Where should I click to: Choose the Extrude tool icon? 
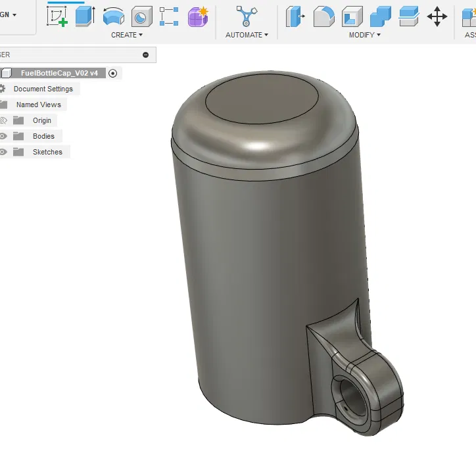coord(85,16)
